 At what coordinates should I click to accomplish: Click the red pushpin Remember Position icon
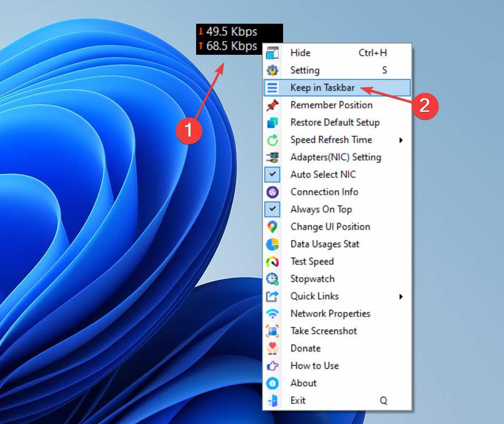pos(272,105)
